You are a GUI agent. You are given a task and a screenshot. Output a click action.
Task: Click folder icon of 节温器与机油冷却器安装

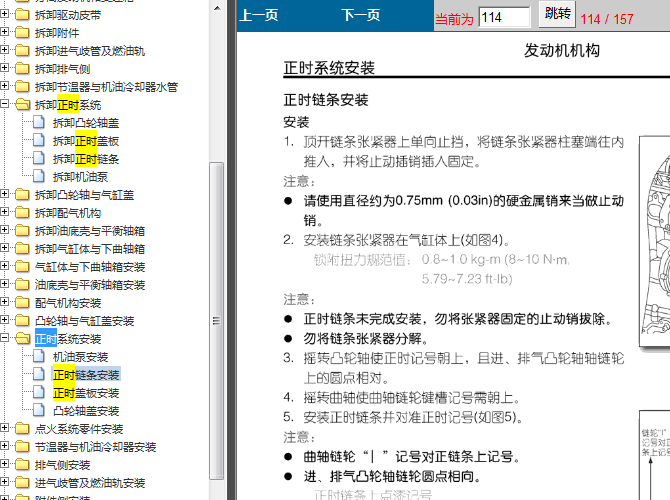(x=22, y=447)
